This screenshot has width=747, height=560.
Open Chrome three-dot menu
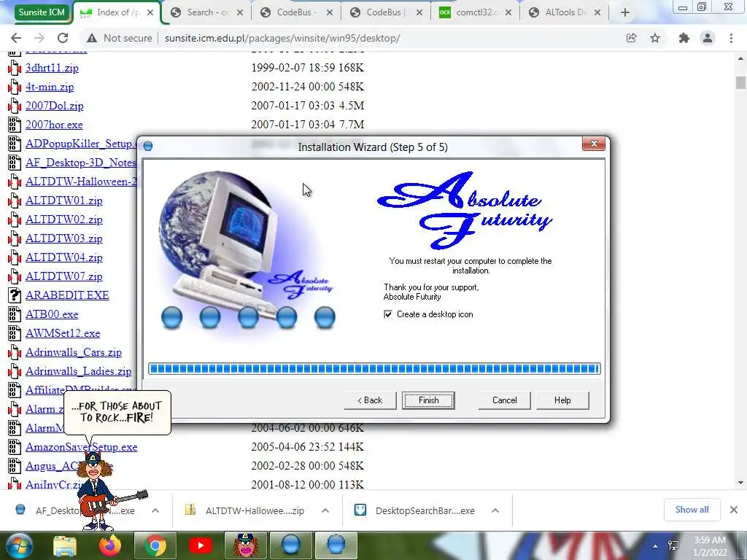point(731,38)
